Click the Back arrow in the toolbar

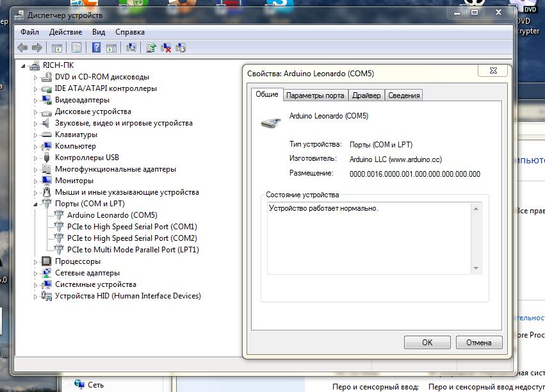[x=22, y=47]
